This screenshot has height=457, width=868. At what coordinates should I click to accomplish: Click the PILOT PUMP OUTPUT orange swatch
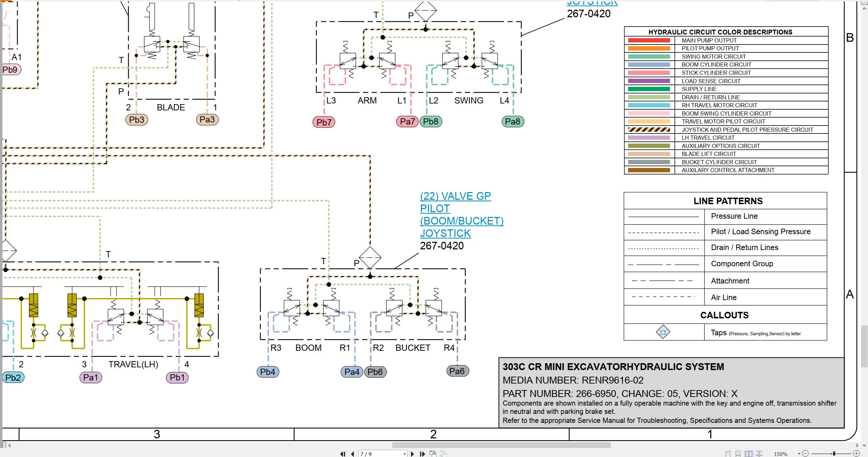tap(649, 49)
